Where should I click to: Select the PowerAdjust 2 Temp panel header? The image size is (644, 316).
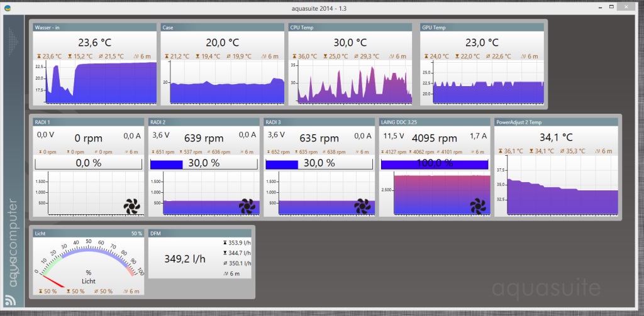pos(555,123)
